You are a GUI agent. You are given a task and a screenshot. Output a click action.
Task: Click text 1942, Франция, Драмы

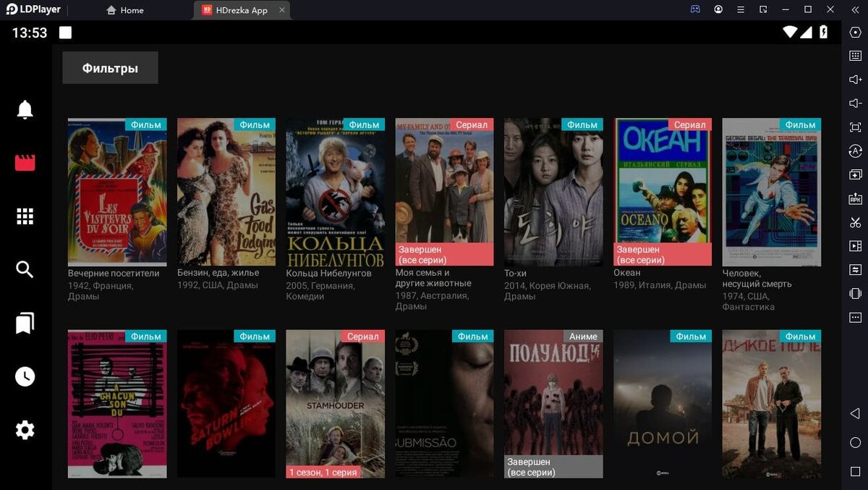click(101, 291)
